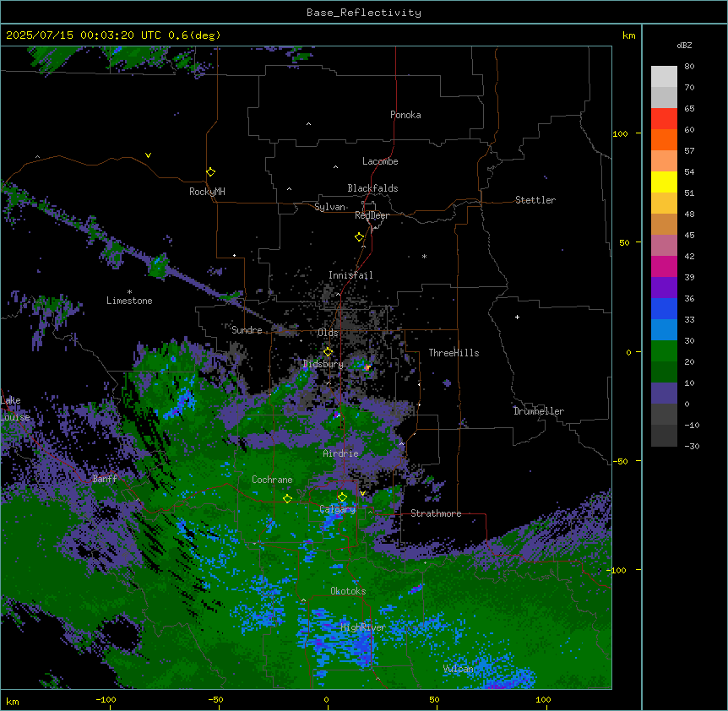Click the HighRiver label

click(x=363, y=627)
